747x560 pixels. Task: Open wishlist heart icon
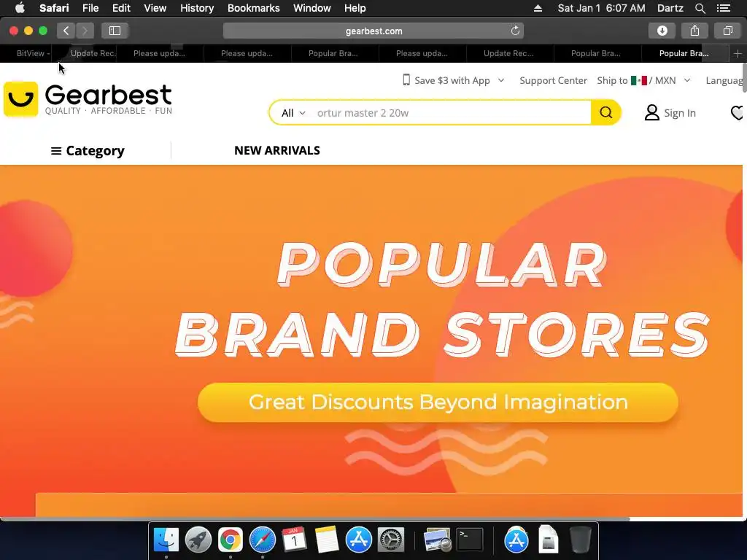pyautogui.click(x=738, y=113)
